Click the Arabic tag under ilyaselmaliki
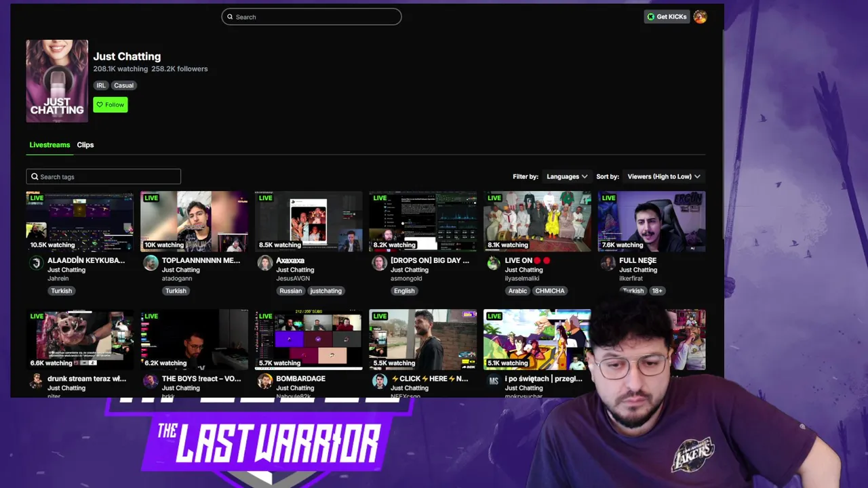 (x=517, y=291)
